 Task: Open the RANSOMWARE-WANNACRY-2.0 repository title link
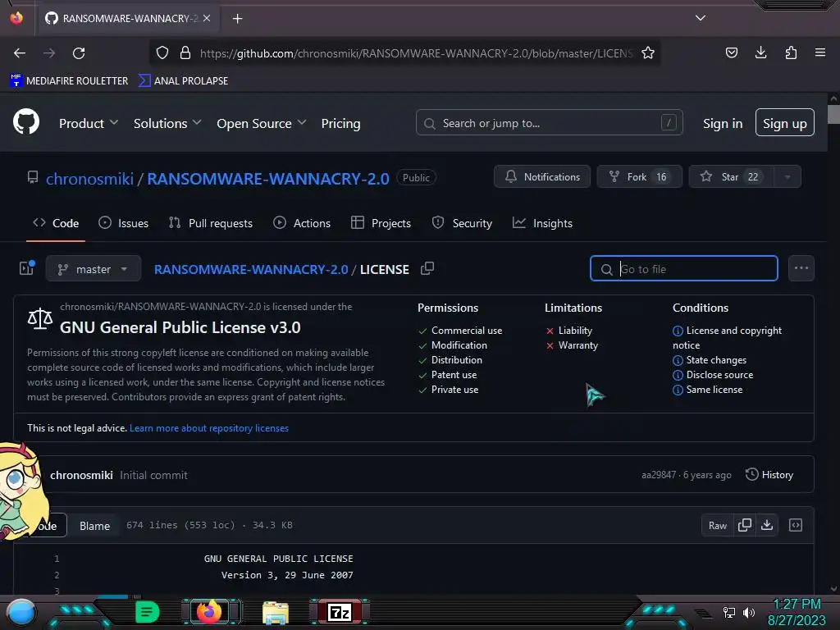click(268, 178)
